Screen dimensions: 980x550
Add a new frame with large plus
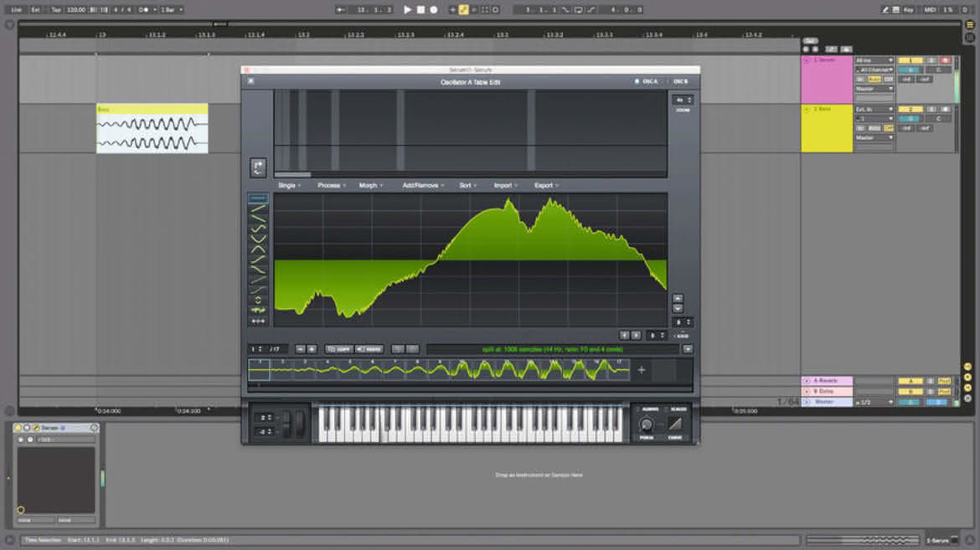[x=642, y=370]
